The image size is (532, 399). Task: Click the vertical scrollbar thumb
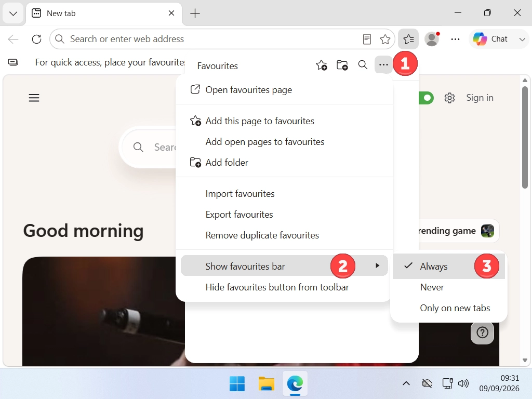coord(525,137)
